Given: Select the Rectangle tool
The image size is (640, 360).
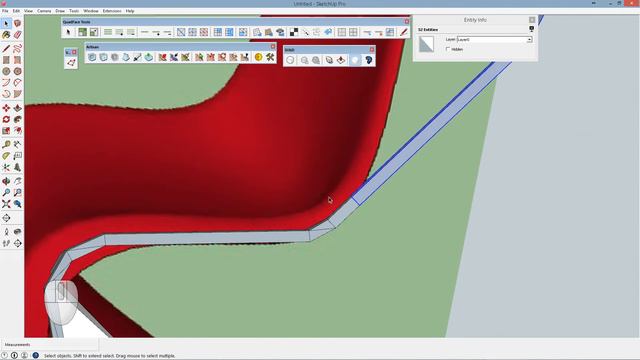Looking at the screenshot, I should (6, 60).
